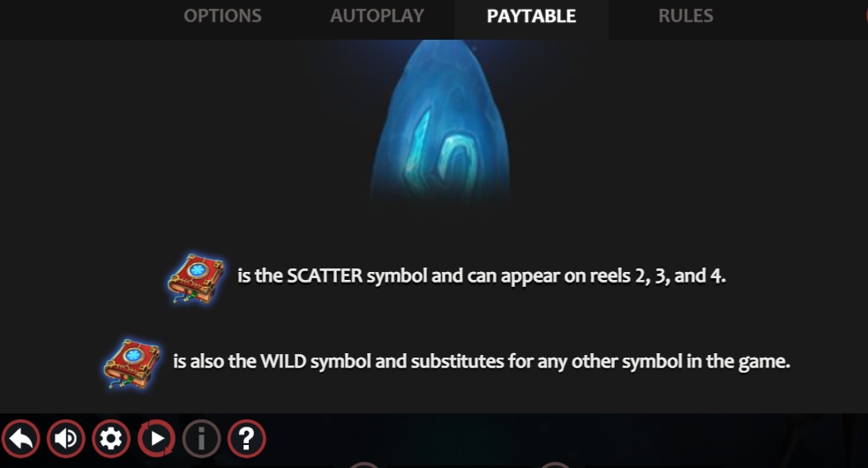Click the word WILD in the description

coord(283,362)
